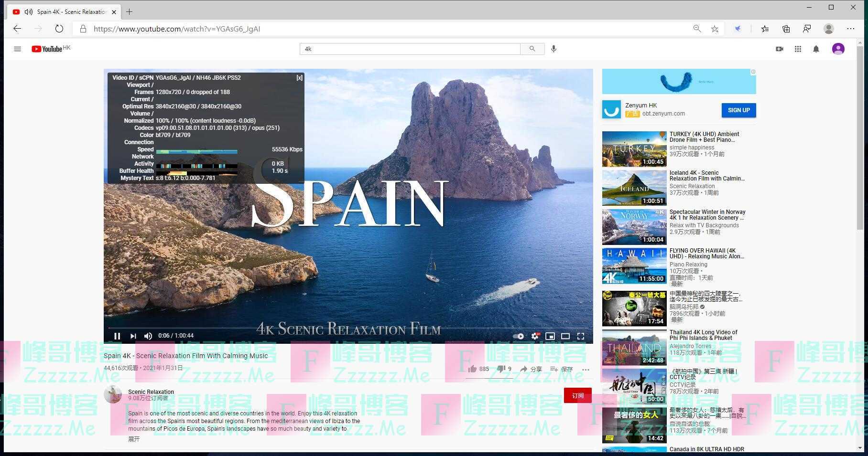Image resolution: width=868 pixels, height=456 pixels.
Task: Open YouTube apps grid menu
Action: (x=798, y=49)
